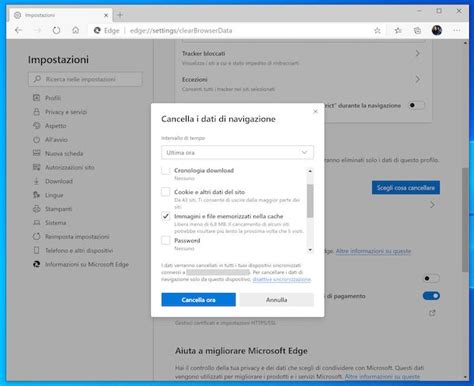Viewport: 474px width, 386px height.
Task: Close the Impostazioni tab
Action: [106, 15]
